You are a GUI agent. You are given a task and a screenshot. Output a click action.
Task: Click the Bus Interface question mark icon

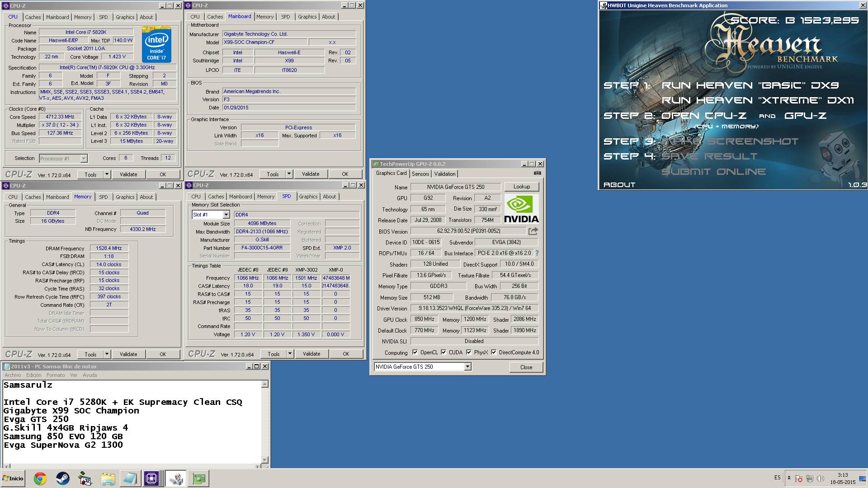click(537, 253)
